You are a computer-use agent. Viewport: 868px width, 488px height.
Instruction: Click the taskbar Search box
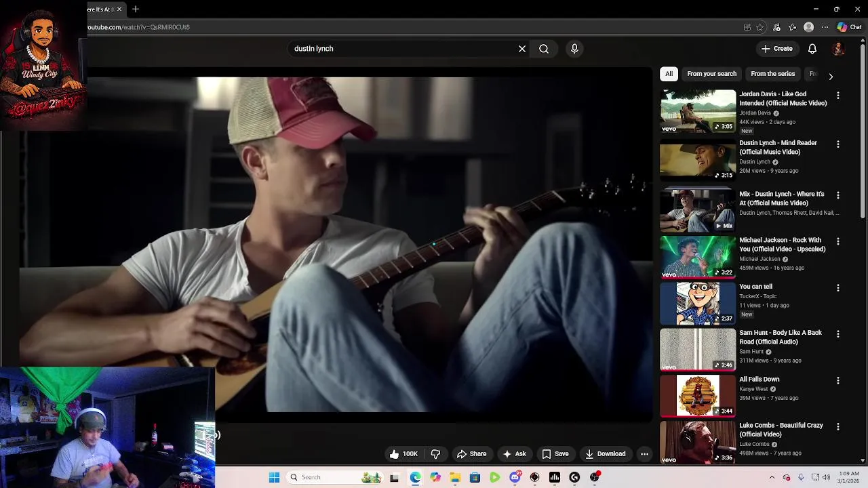pos(334,477)
